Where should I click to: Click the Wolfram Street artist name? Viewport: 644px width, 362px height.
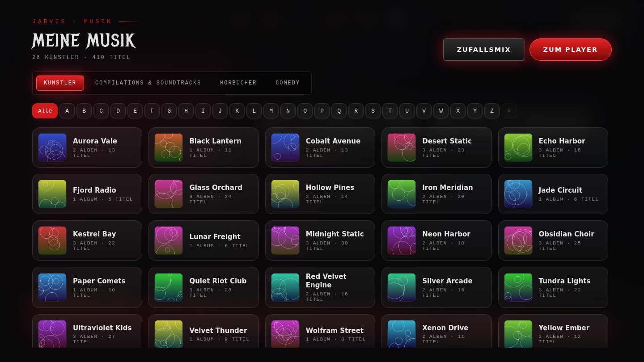[335, 330]
